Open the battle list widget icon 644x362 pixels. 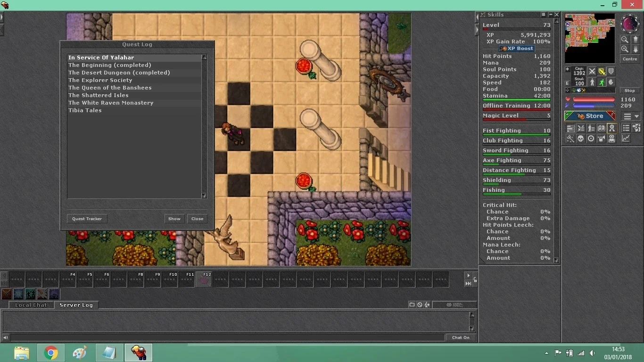pos(581,128)
